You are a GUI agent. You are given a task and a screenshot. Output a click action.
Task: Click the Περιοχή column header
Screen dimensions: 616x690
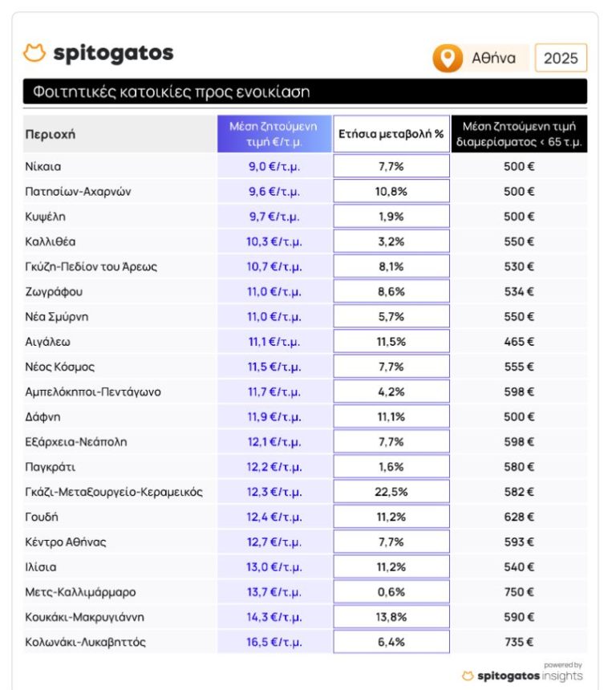(x=50, y=134)
